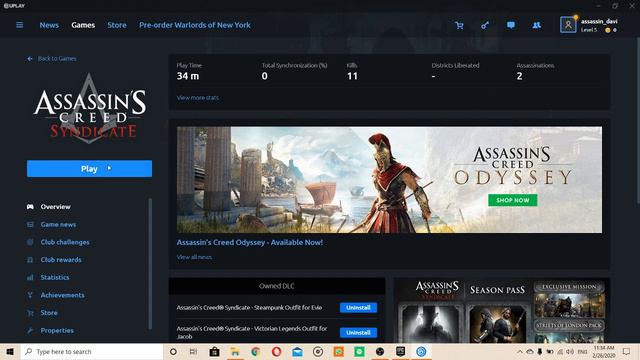Click the Statistics bar chart icon

pos(30,278)
